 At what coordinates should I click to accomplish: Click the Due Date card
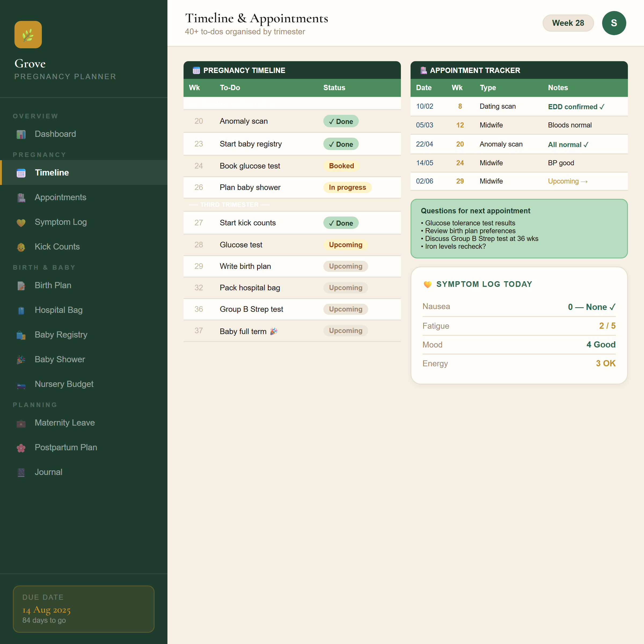coord(84,609)
